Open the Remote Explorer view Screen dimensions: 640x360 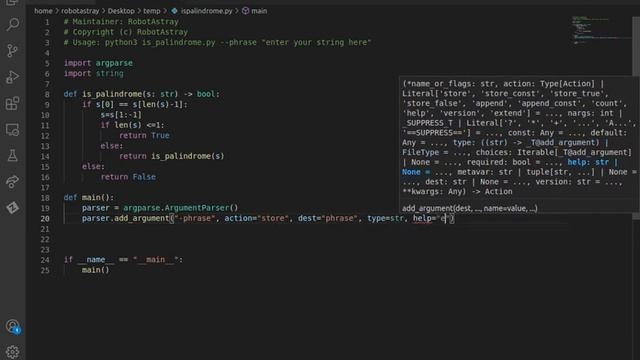pos(13,130)
